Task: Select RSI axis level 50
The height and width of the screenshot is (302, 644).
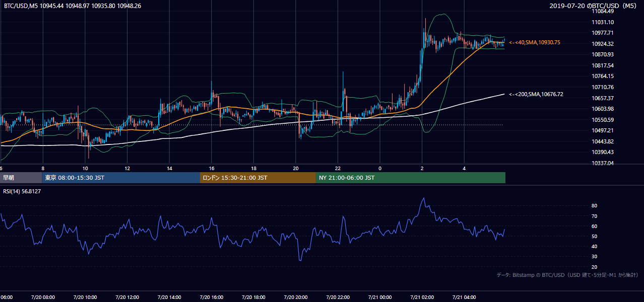Action: pyautogui.click(x=594, y=236)
